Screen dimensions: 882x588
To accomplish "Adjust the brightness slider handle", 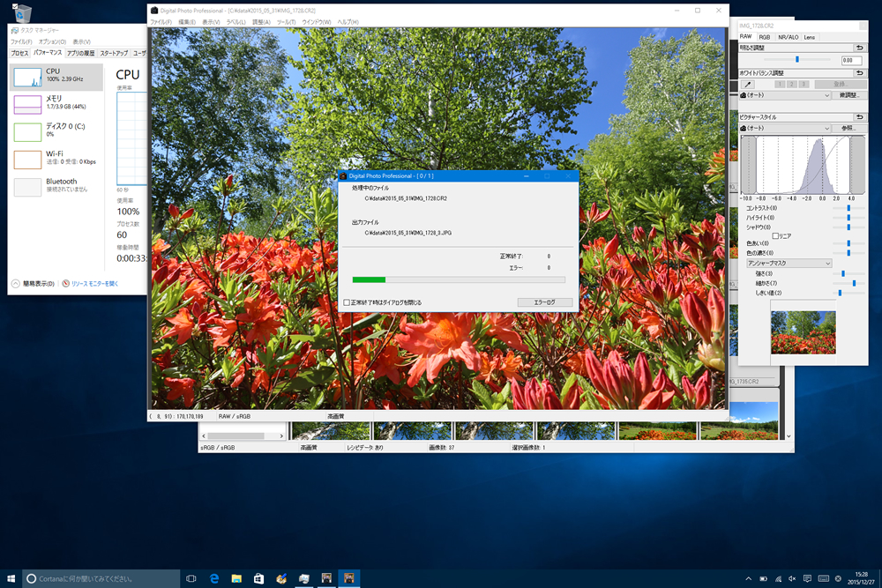I will [x=797, y=59].
